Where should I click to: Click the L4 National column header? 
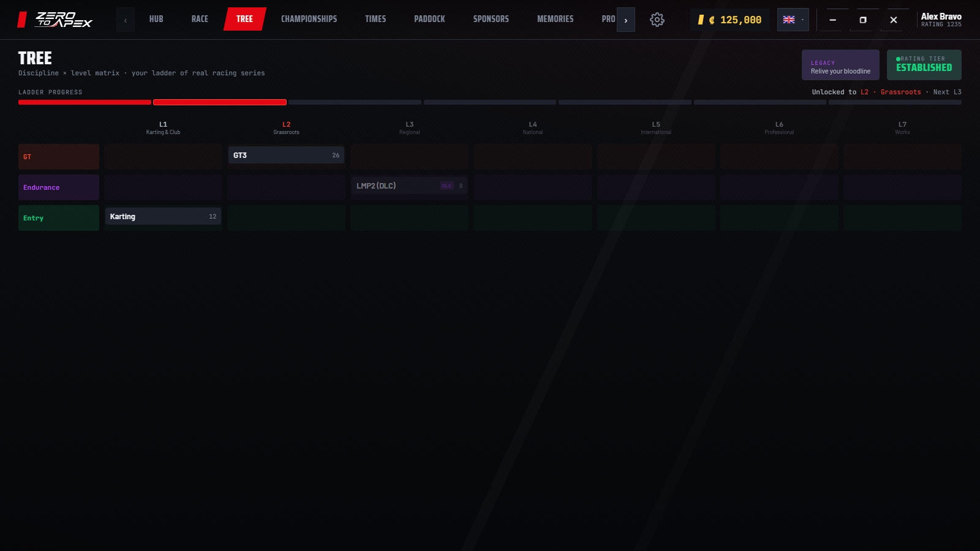pos(533,128)
